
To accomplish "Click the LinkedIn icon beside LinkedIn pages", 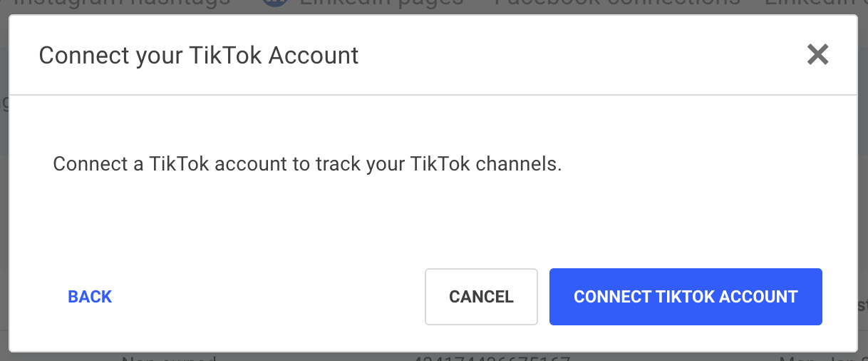I will (275, 3).
